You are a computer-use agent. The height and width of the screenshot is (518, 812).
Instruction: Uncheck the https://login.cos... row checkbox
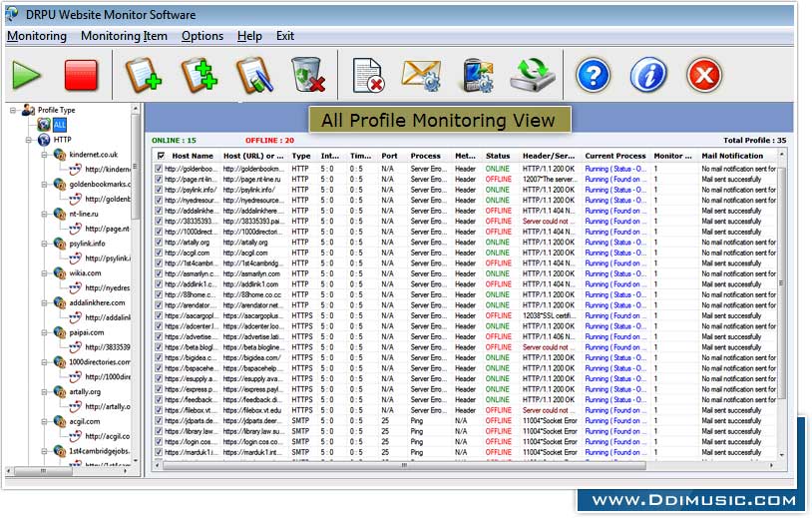(159, 441)
